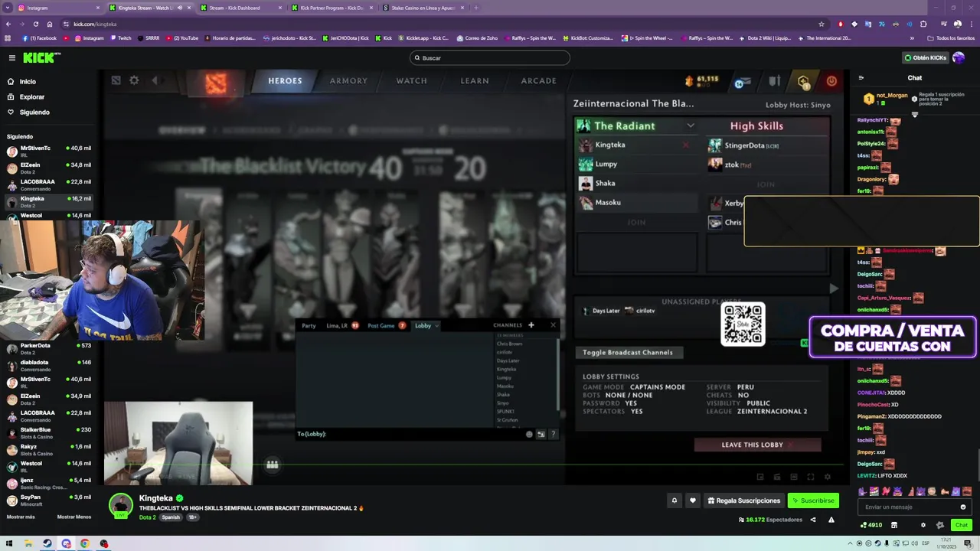Close the Dota chat window X
The height and width of the screenshot is (551, 980).
[553, 325]
